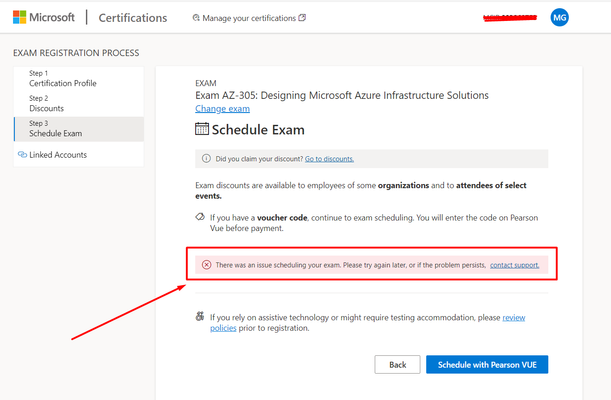Viewport: 611px width, 400px height.
Task: Open the MG account avatar
Action: pos(559,18)
